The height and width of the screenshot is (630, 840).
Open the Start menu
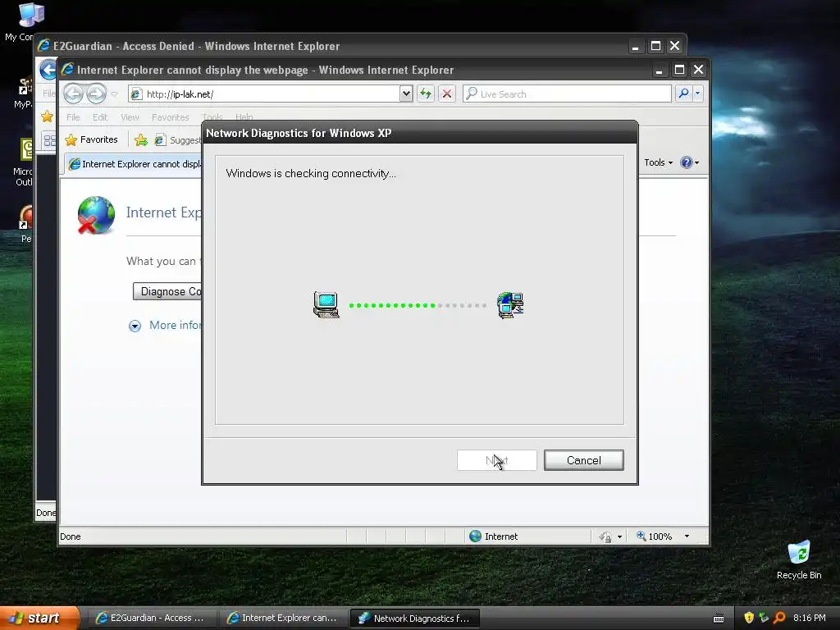(x=39, y=618)
